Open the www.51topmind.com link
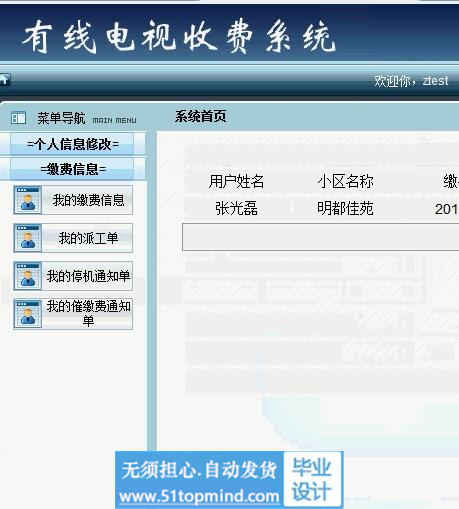This screenshot has height=509, width=459. click(199, 496)
